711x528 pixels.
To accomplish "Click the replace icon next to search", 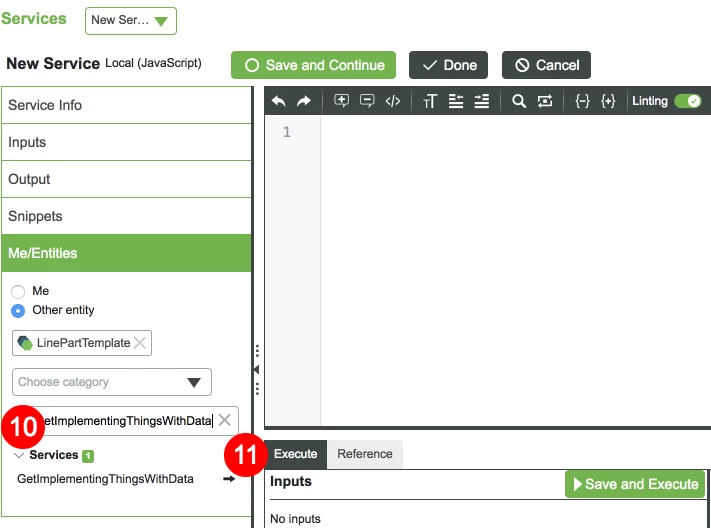I will [545, 101].
